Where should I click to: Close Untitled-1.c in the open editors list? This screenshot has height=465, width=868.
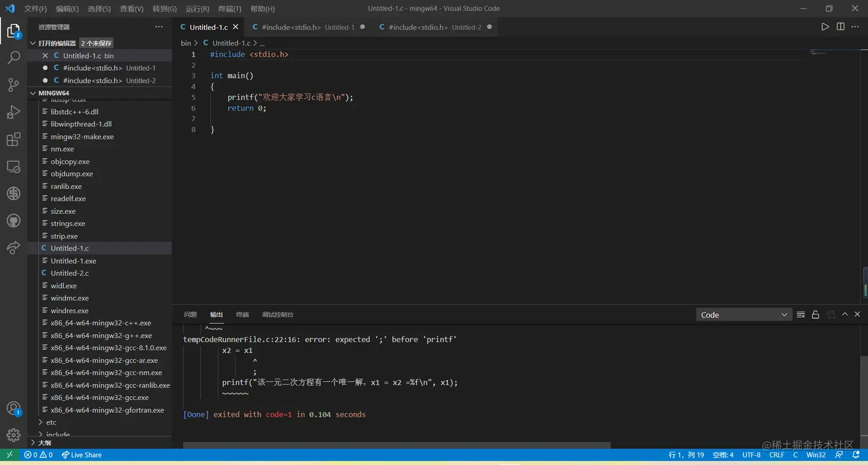(x=45, y=56)
